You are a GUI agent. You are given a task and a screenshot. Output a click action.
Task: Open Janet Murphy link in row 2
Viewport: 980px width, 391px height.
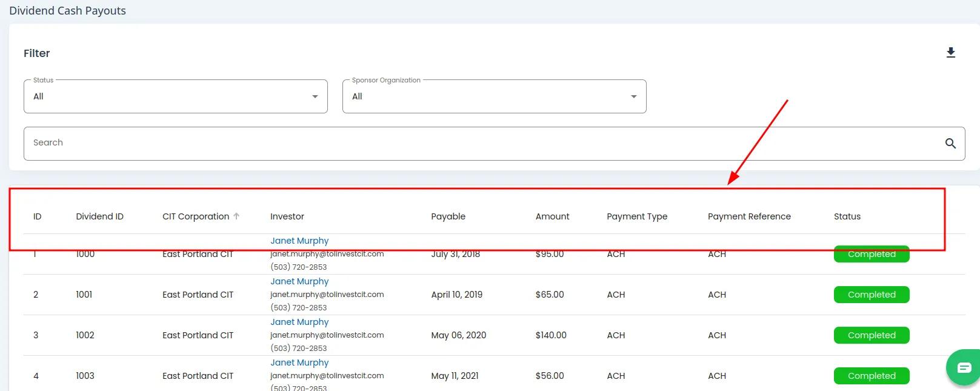[x=299, y=281]
